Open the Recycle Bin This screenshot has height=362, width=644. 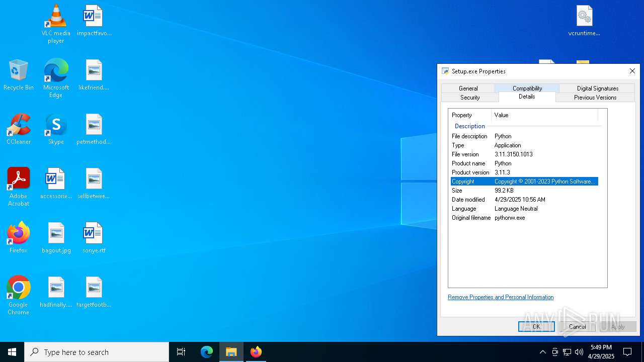pyautogui.click(x=19, y=74)
